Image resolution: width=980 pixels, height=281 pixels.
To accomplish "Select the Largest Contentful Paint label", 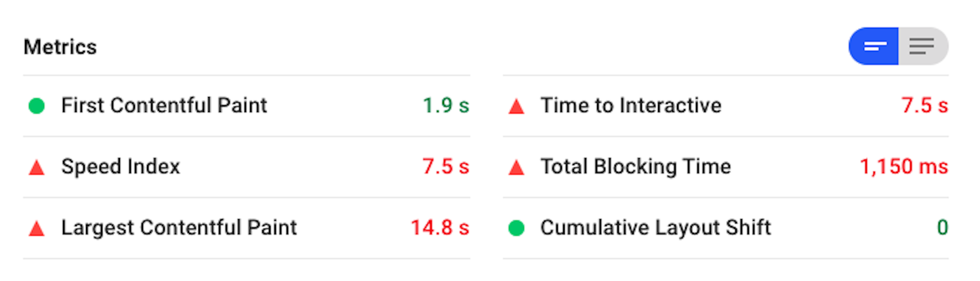I will [179, 228].
